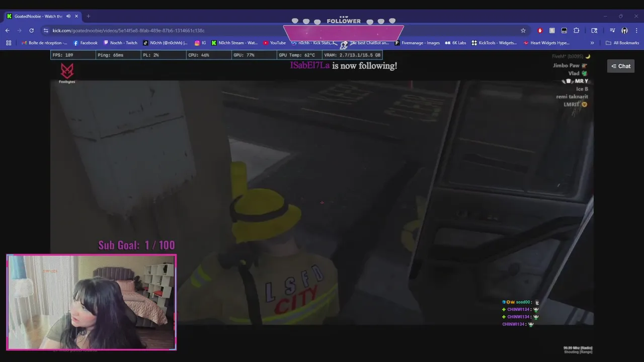644x362 pixels.
Task: Mute the GoatedNoobie tab audio icon
Action: (x=68, y=16)
